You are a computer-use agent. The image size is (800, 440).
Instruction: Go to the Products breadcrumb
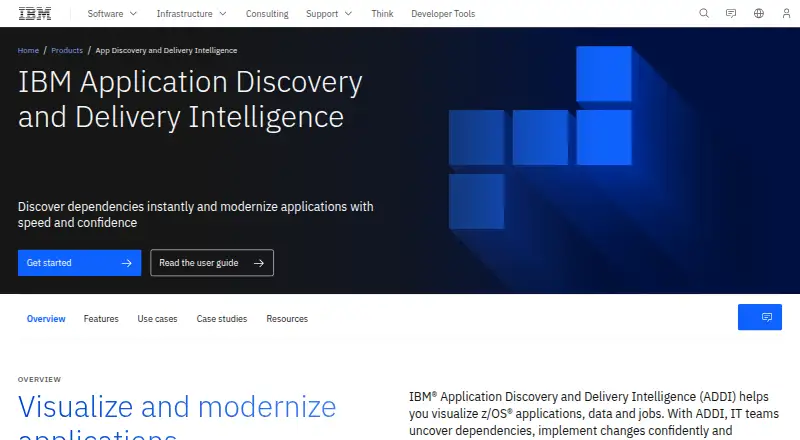pos(67,50)
